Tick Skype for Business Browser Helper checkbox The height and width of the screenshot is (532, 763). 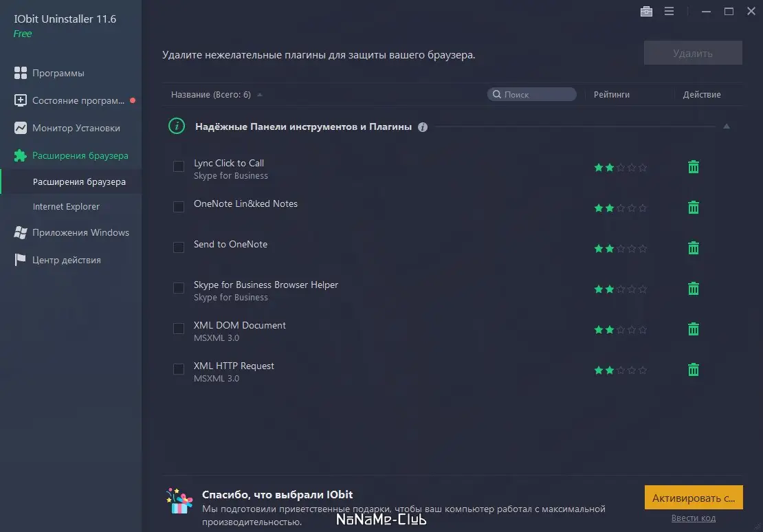coord(179,288)
